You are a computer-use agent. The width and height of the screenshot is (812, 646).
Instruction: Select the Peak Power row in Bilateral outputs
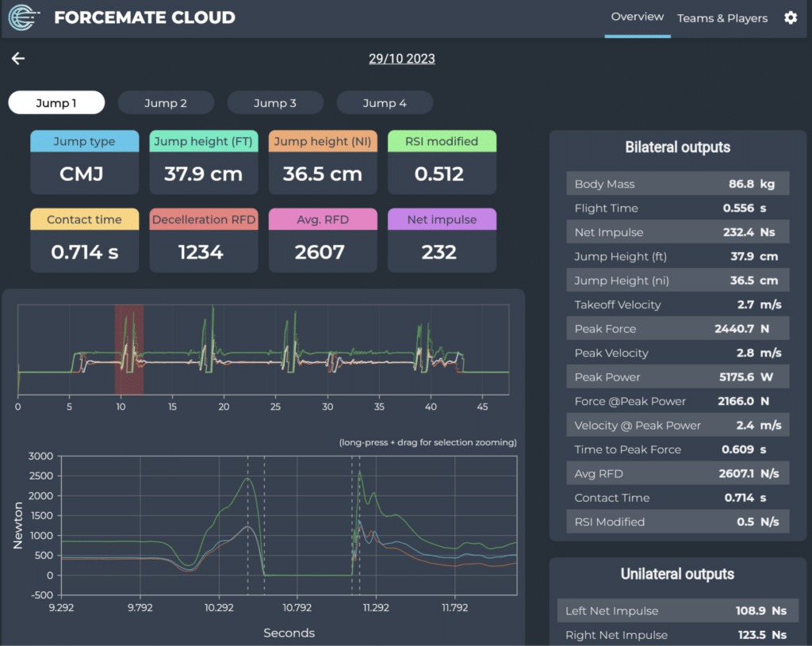pos(677,377)
